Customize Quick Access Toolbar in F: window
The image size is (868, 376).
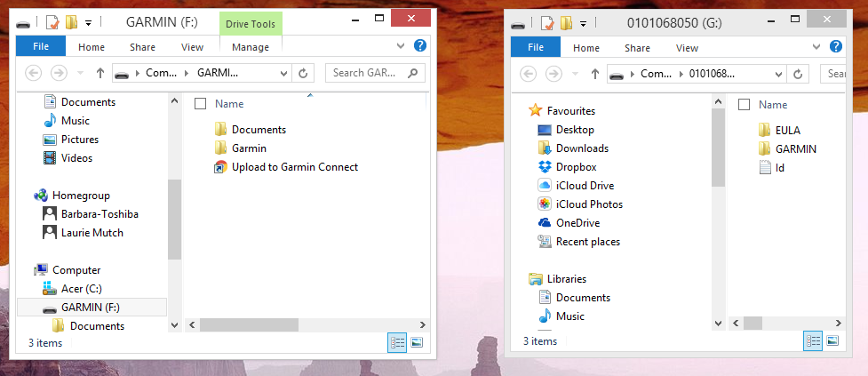pyautogui.click(x=88, y=23)
